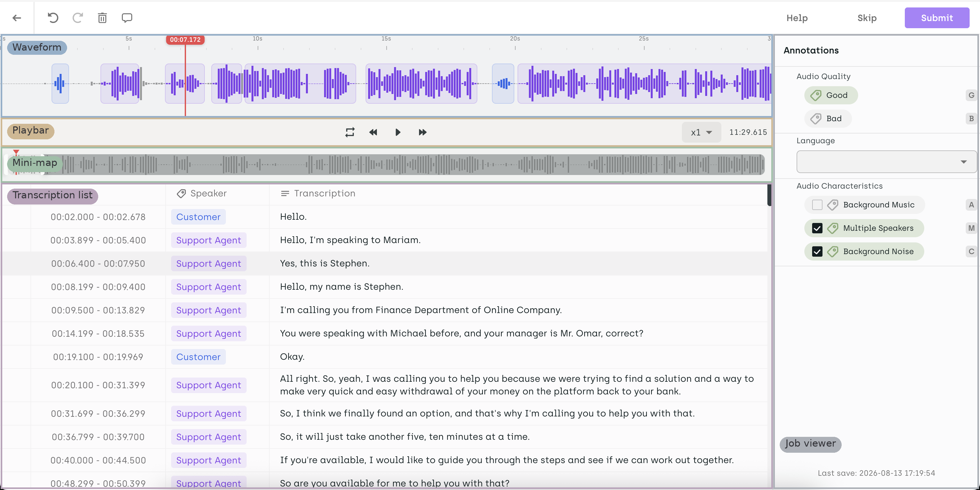
Task: Redo the last undone action
Action: pos(77,18)
